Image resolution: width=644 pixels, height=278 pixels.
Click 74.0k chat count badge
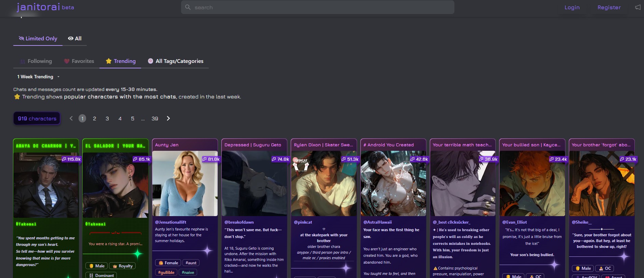pos(280,159)
